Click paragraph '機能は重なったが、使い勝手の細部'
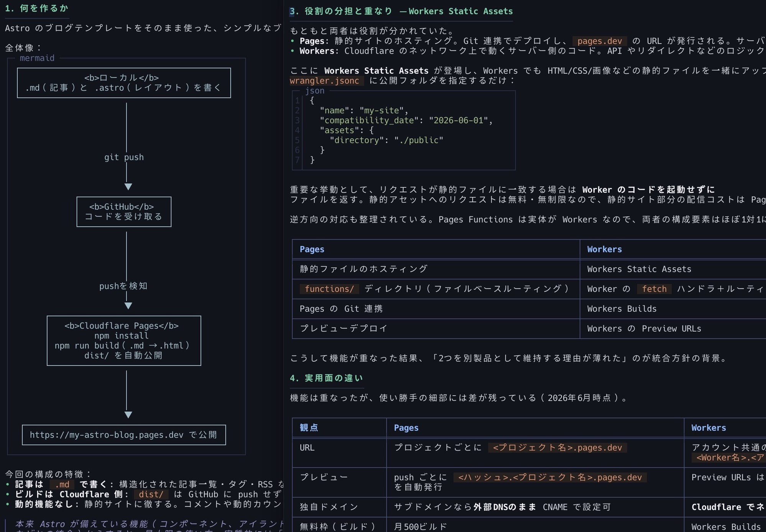 pos(459,398)
